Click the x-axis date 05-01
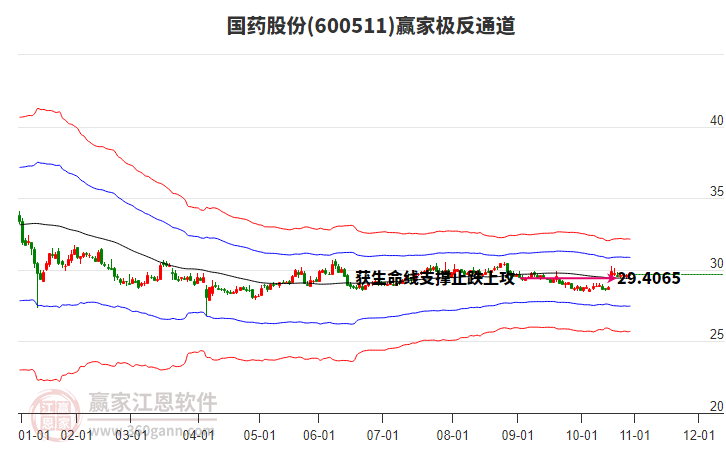 coord(260,436)
